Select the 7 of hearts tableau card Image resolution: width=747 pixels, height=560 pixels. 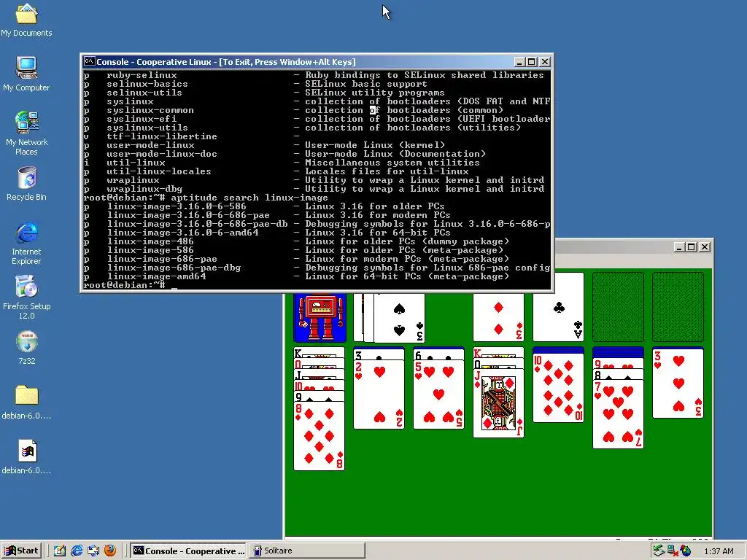coord(618,414)
